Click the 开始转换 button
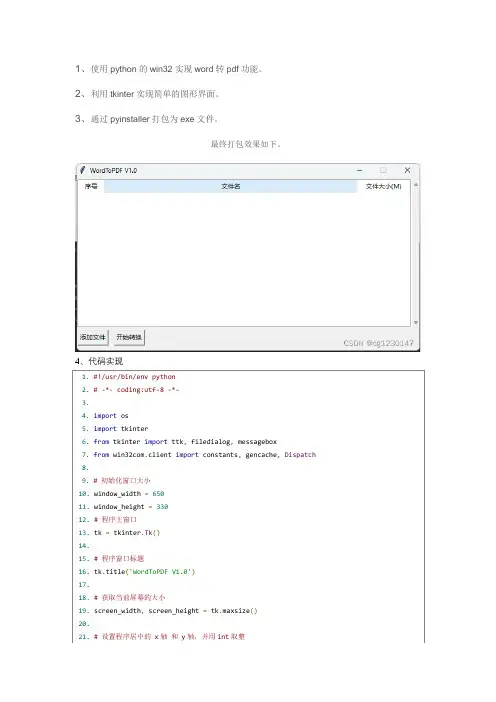 (x=129, y=337)
